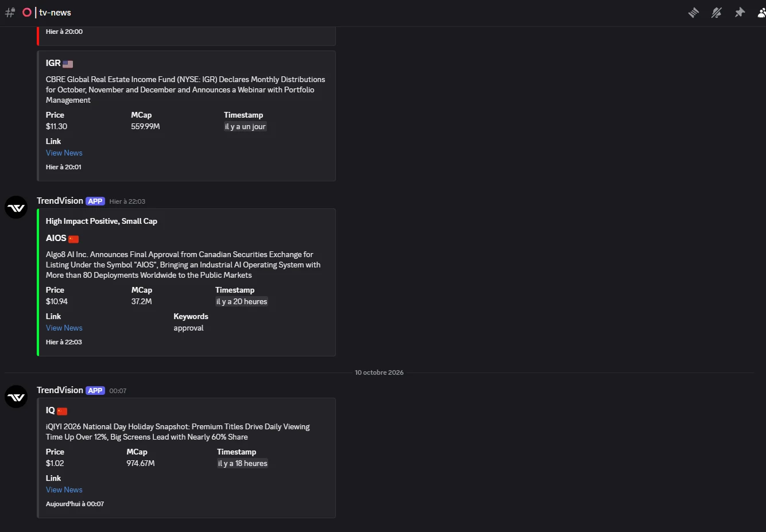Open View News link for IGR
This screenshot has width=766, height=532.
64,153
